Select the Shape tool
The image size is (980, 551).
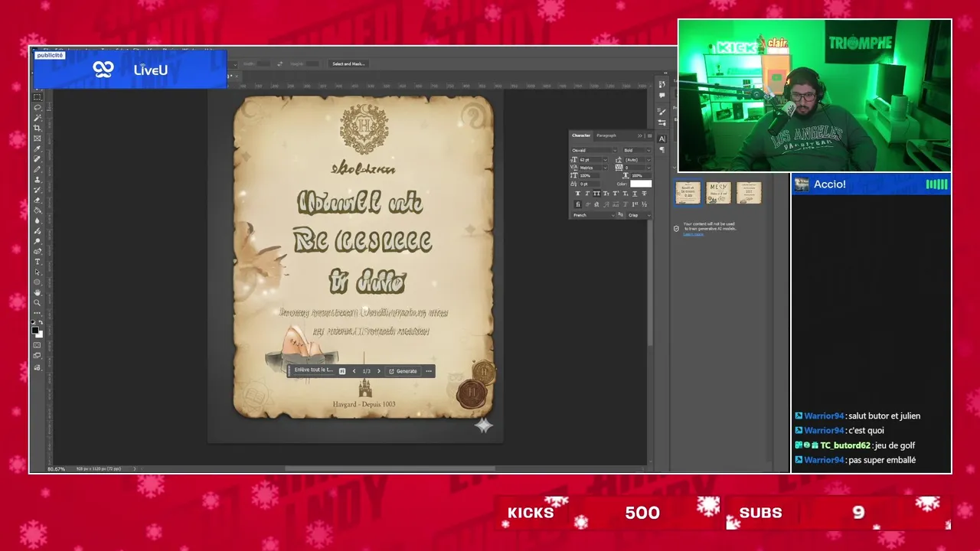pos(37,282)
